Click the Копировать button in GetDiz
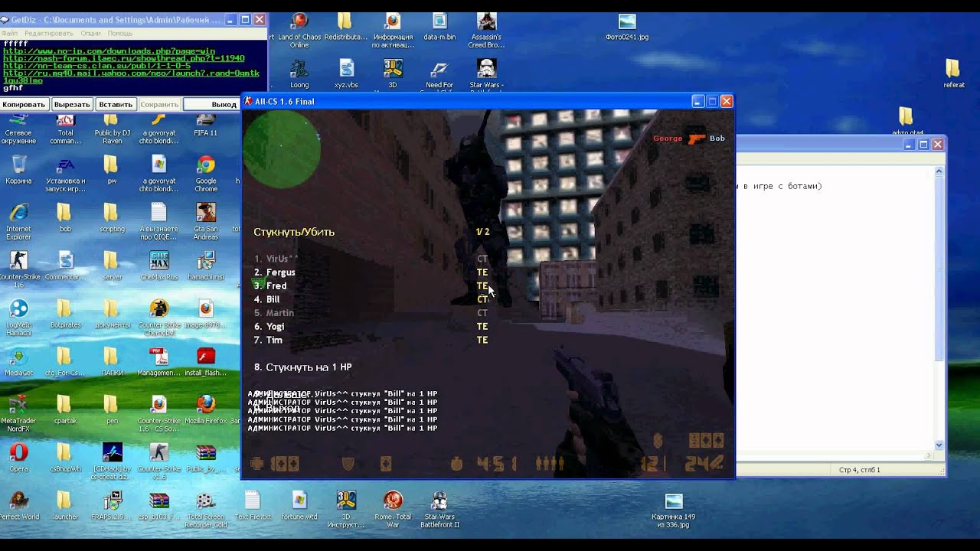Screen dimensions: 980x551 24,104
